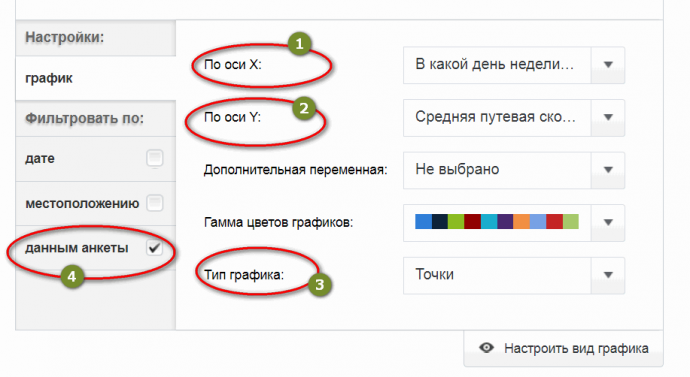
Task: Click the «местоположению» filter row text
Action: (x=82, y=204)
